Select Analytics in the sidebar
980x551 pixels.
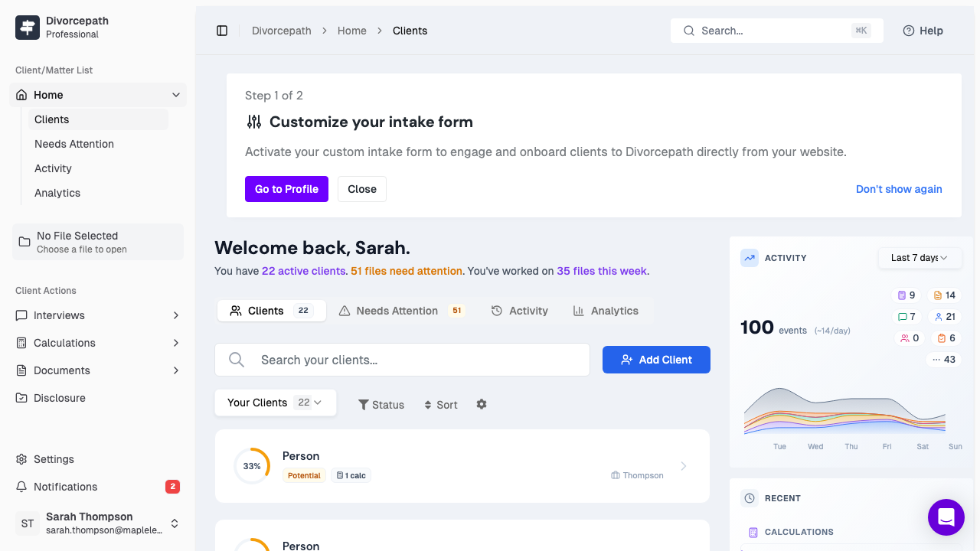click(x=99, y=193)
